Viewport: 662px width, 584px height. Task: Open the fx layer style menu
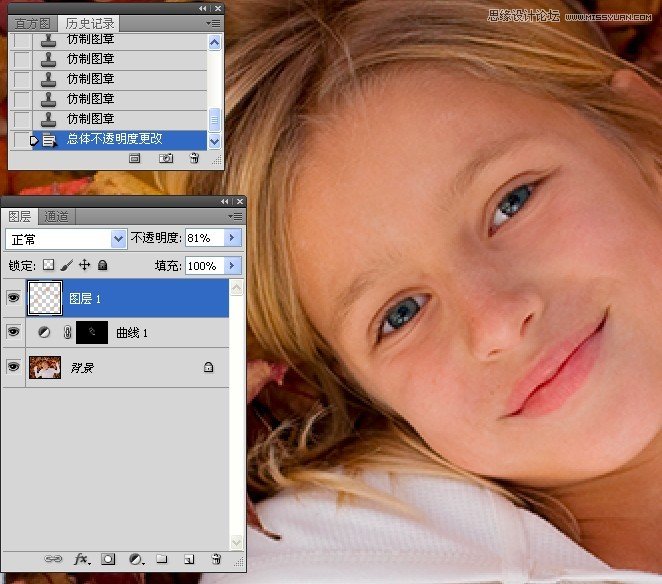(82, 560)
